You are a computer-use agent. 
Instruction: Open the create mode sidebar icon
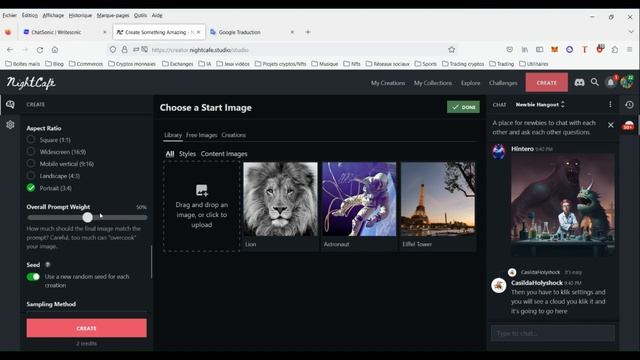pos(10,104)
